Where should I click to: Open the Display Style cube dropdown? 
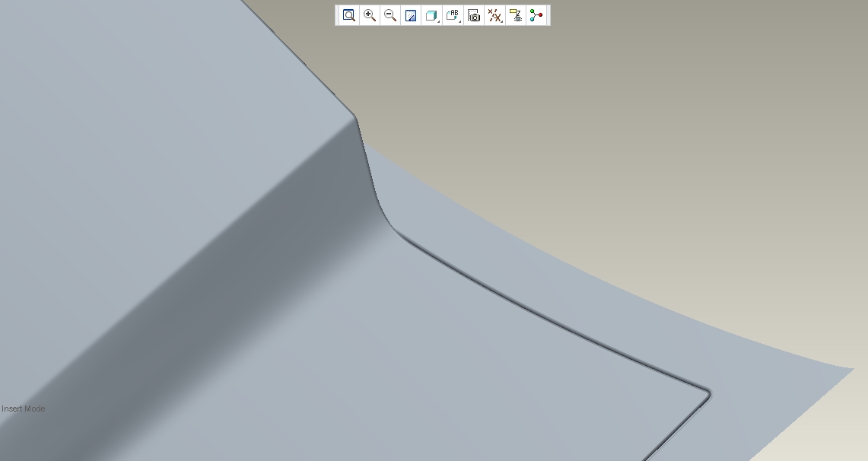tap(432, 15)
